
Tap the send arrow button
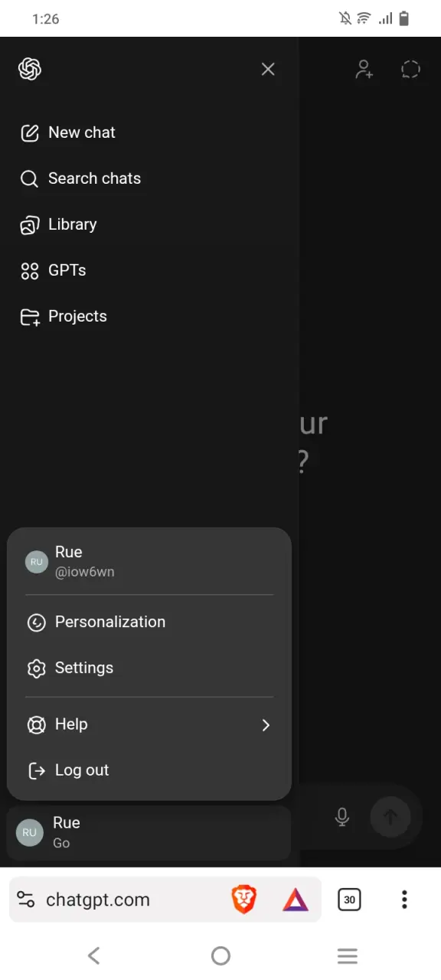[x=390, y=817]
